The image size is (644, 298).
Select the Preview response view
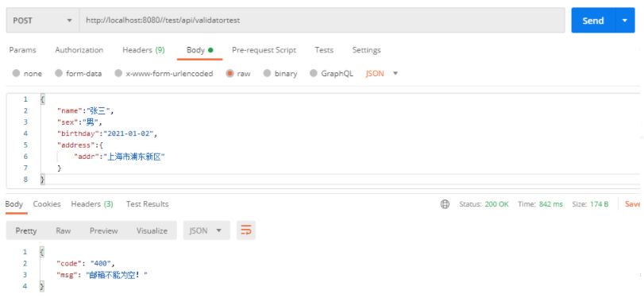tap(103, 230)
